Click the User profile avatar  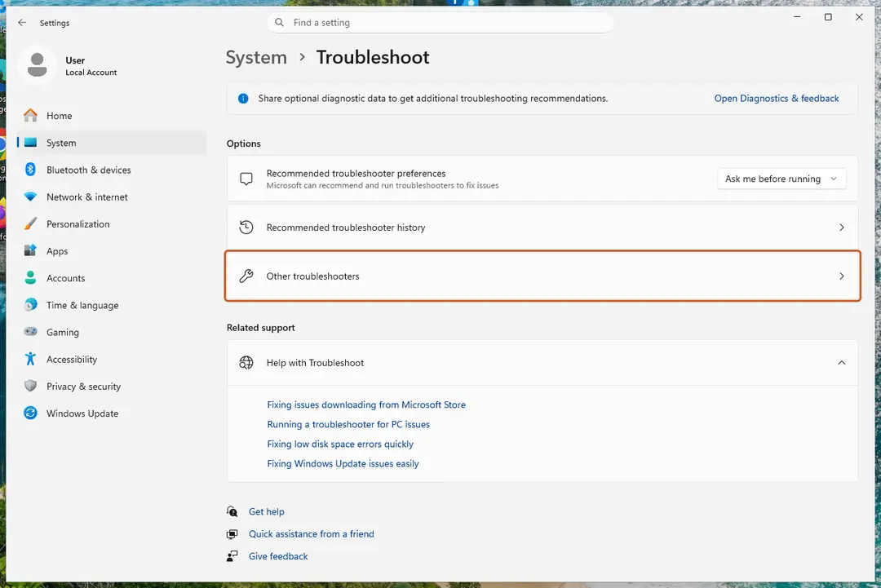[x=37, y=65]
